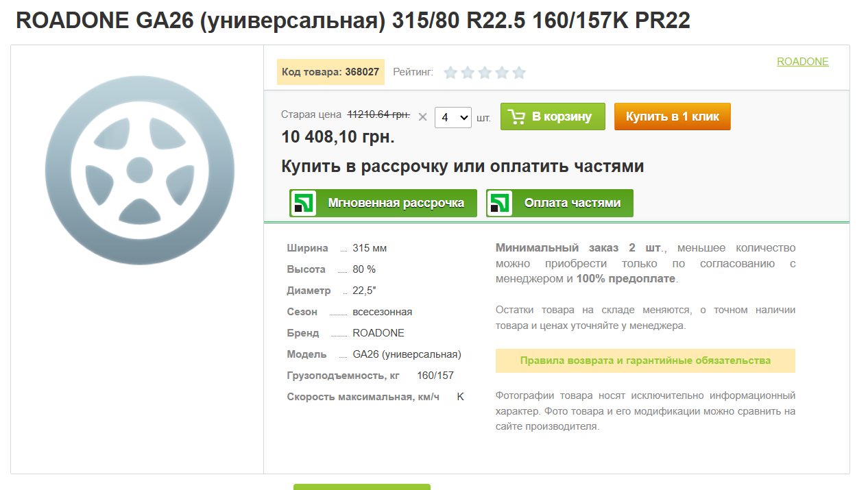Click the Грузоподъемность value 160/157

(435, 376)
